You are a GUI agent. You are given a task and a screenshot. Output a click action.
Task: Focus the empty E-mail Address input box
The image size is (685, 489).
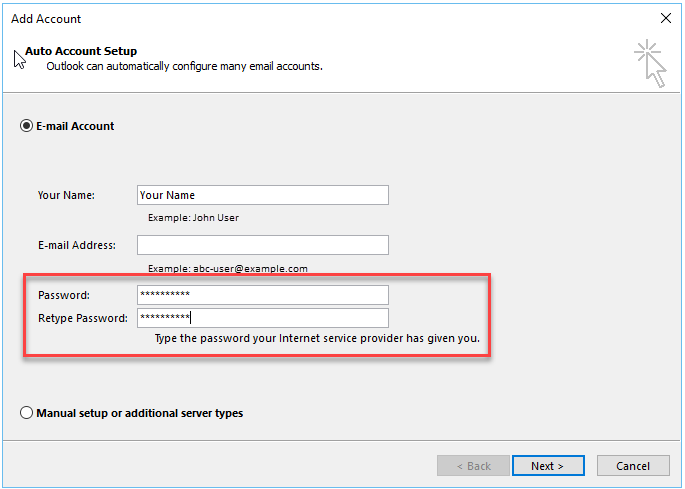[x=262, y=245]
